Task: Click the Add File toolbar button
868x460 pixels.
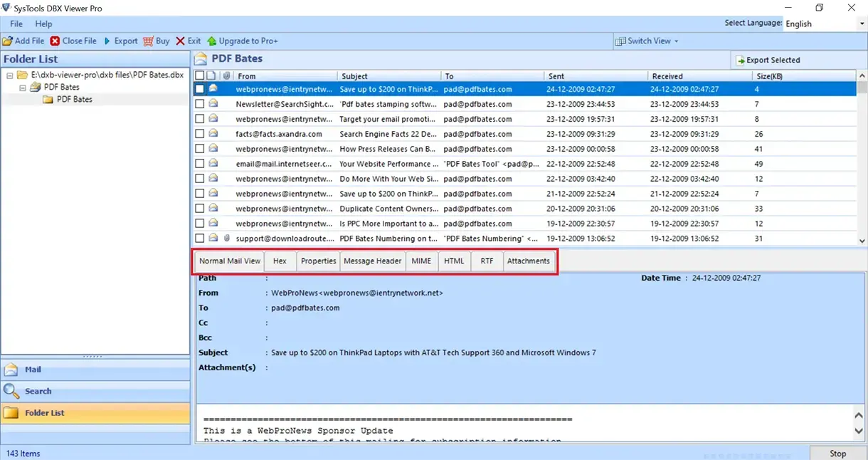Action: pyautogui.click(x=23, y=41)
